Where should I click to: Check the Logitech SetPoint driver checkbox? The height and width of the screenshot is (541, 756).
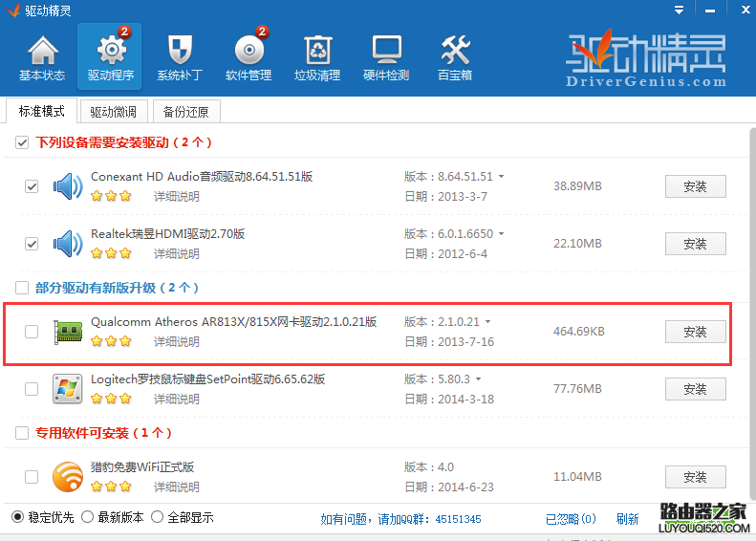point(32,389)
